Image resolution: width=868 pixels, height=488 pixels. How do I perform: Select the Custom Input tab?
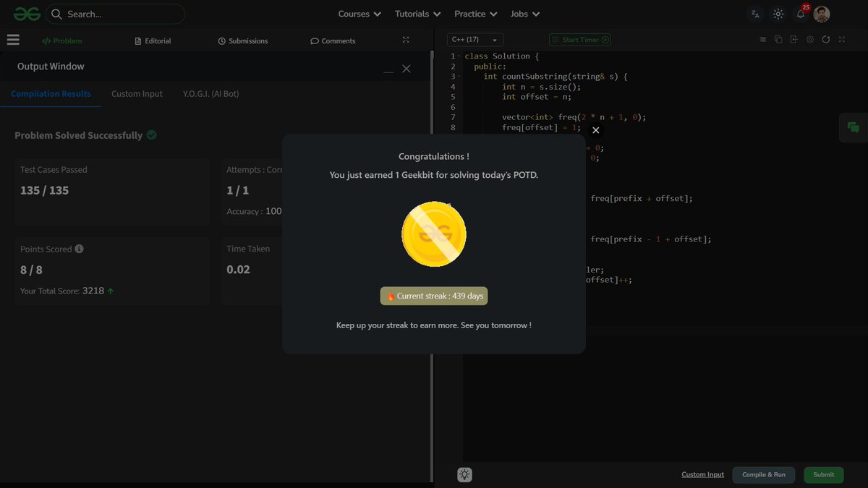[x=137, y=94]
